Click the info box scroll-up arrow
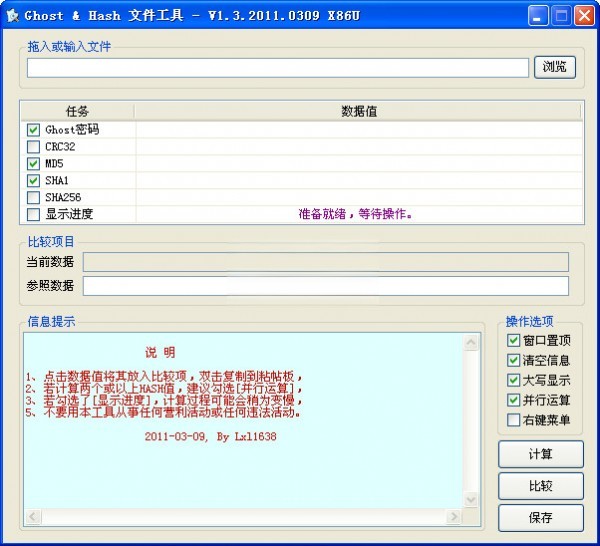Screen dimensions: 600x546 click(470, 343)
